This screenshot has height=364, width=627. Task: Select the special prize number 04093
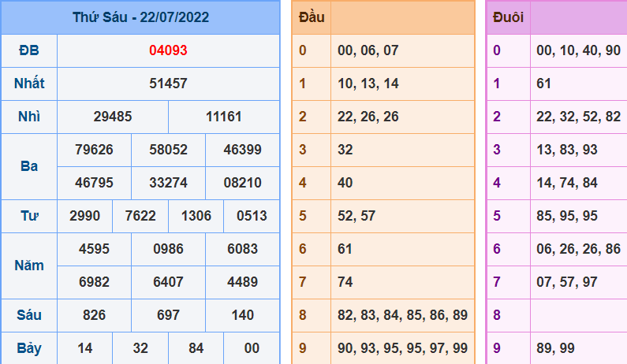click(168, 50)
